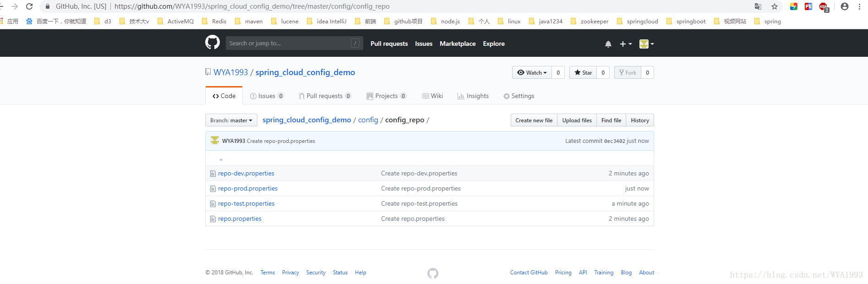Open the spring_cloud_config_demo repository title link
The width and height of the screenshot is (868, 284).
pyautogui.click(x=305, y=72)
